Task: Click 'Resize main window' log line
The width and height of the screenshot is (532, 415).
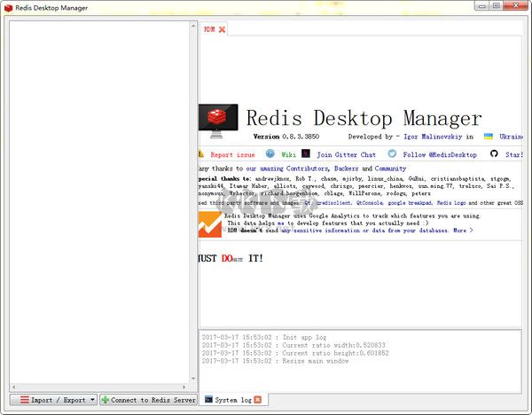Action: pos(275,361)
